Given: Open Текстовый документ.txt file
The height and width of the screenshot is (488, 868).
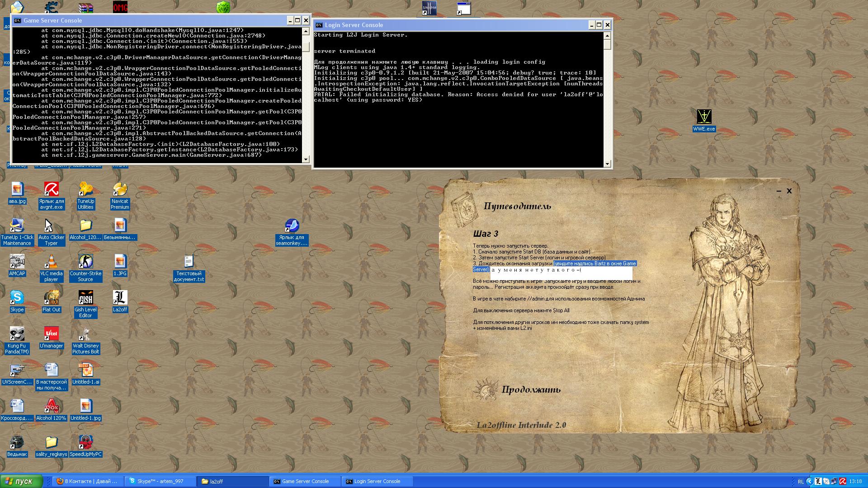Looking at the screenshot, I should pyautogui.click(x=189, y=262).
